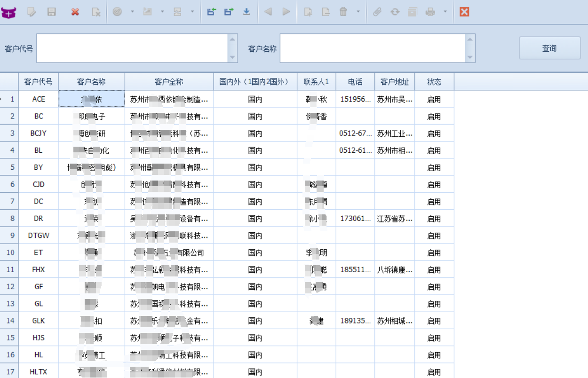
Task: Click the blank page icon next to trash
Action: pyautogui.click(x=326, y=12)
